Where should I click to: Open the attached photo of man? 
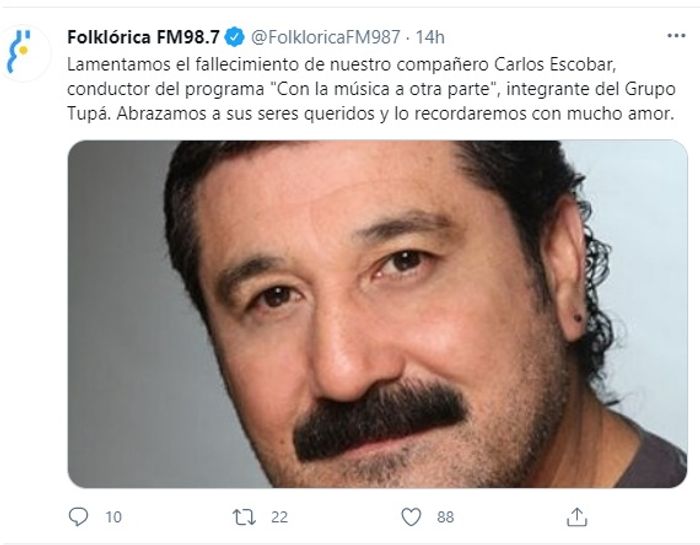pos(377,314)
